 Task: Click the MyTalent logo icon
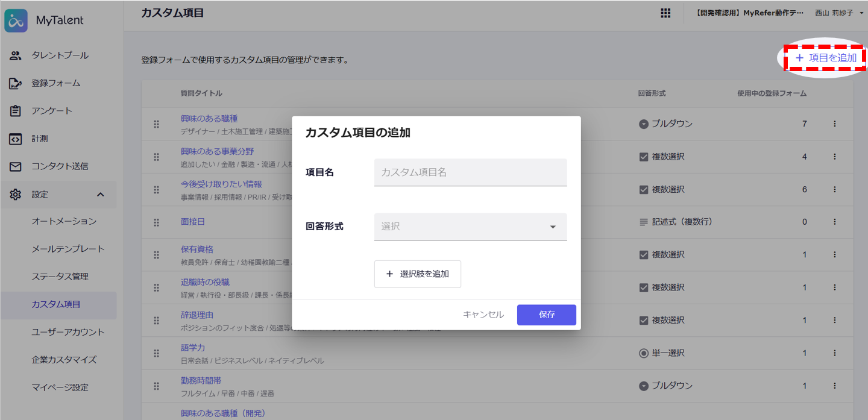pyautogui.click(x=16, y=20)
